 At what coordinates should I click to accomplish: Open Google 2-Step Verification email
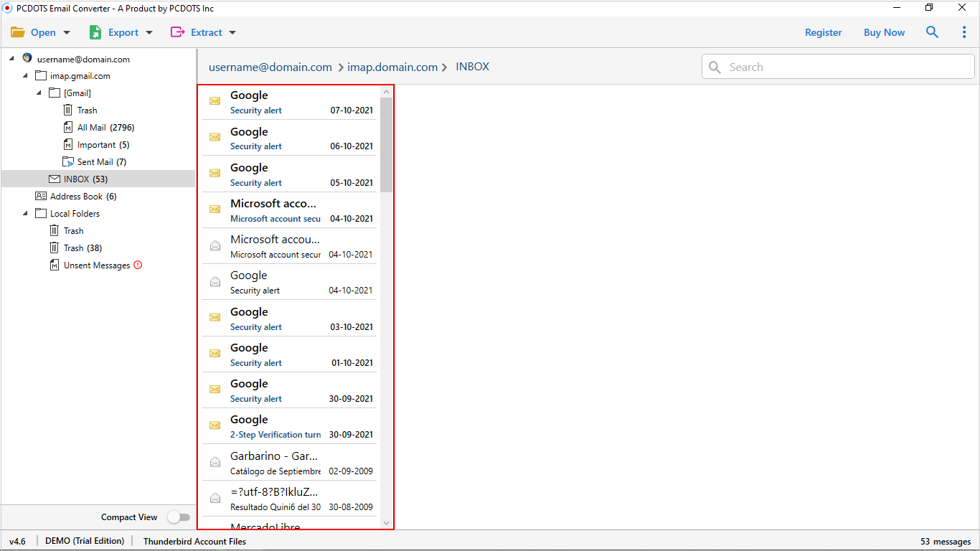pos(289,426)
